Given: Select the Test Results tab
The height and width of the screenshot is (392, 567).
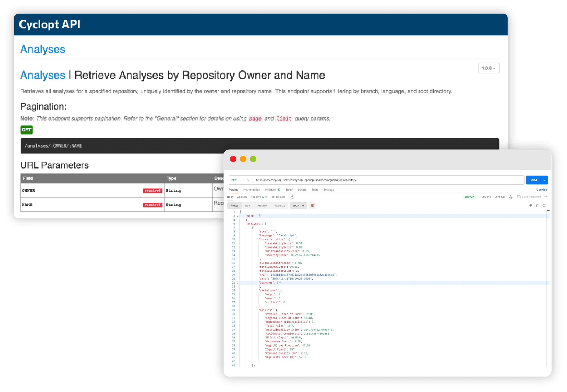Looking at the screenshot, I should 278,197.
